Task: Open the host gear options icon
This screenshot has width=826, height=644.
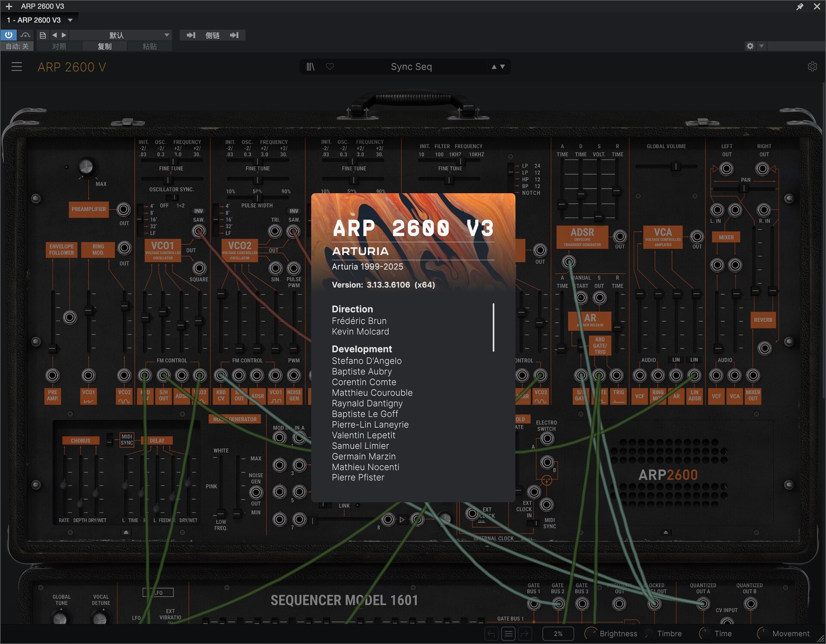Action: click(x=750, y=46)
